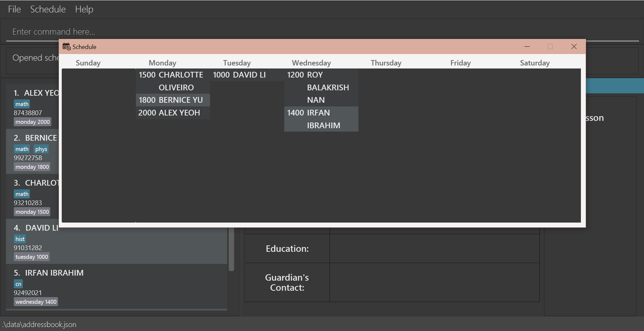
Task: Click the Tuesday column header
Action: pyautogui.click(x=237, y=63)
